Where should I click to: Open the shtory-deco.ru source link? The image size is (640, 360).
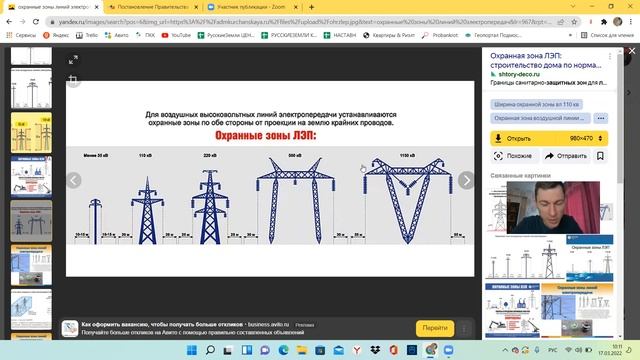click(x=519, y=74)
